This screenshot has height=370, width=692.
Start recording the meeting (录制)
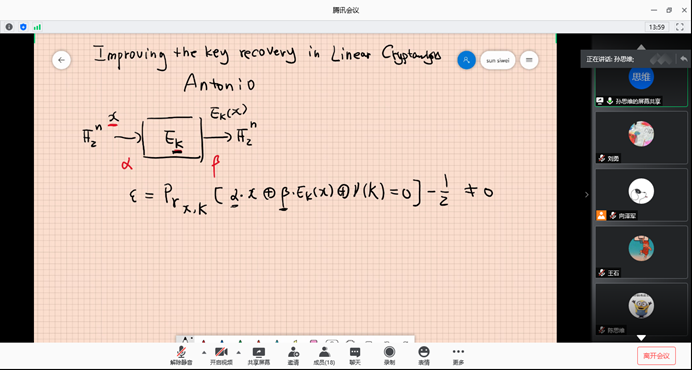point(389,356)
